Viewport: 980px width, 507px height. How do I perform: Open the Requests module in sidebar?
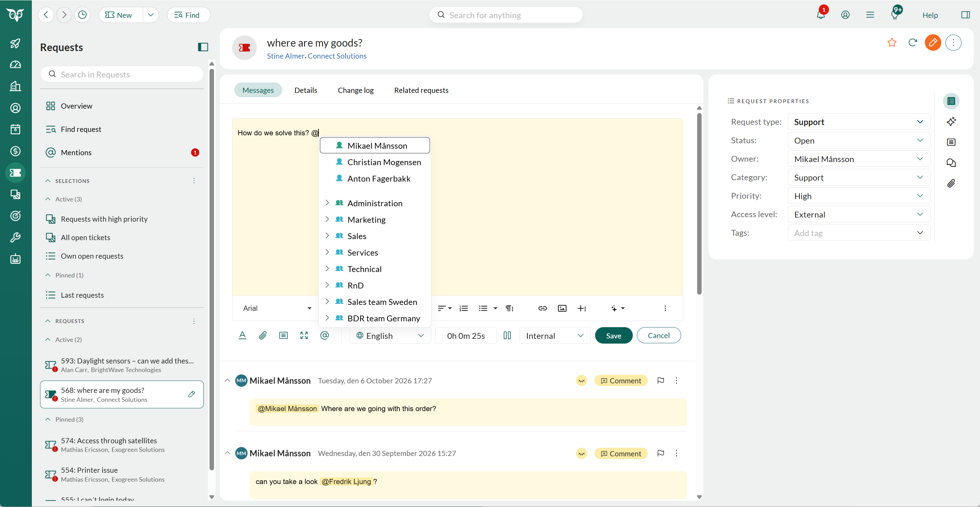[15, 173]
